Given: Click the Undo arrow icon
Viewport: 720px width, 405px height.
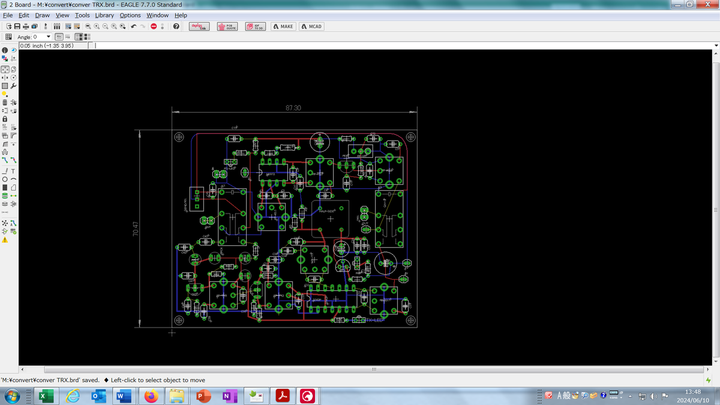Looking at the screenshot, I should pos(133,26).
